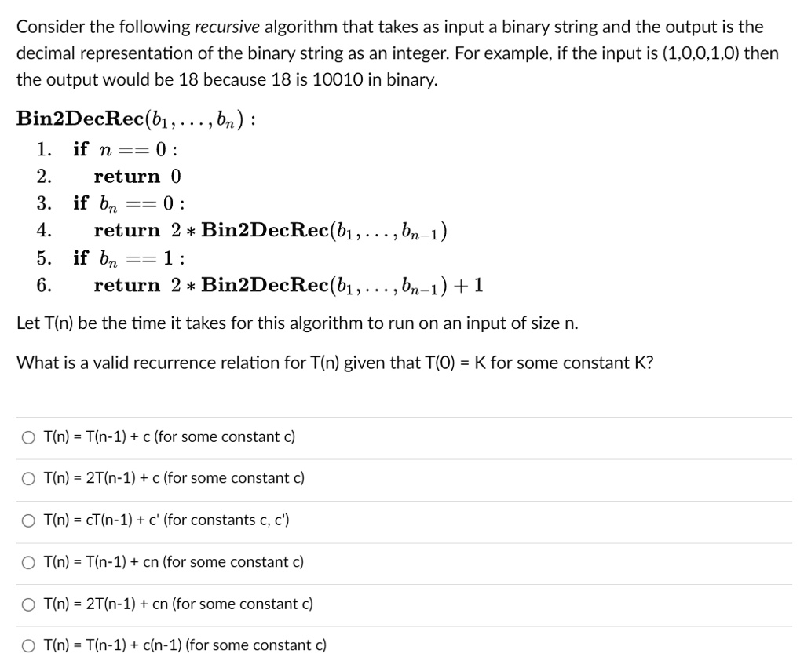This screenshot has width=804, height=672.
Task: Select answer T(n) = T(n-1) + c
Action: tap(28, 436)
